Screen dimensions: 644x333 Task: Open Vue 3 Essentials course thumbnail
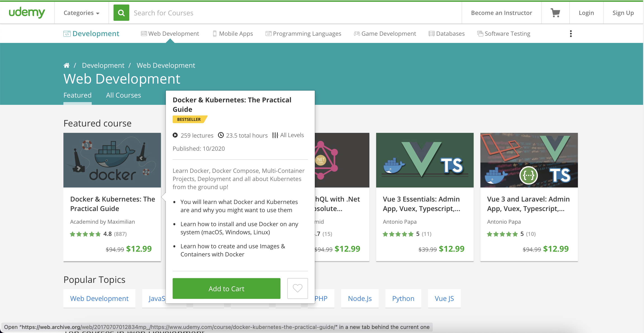pyautogui.click(x=424, y=160)
